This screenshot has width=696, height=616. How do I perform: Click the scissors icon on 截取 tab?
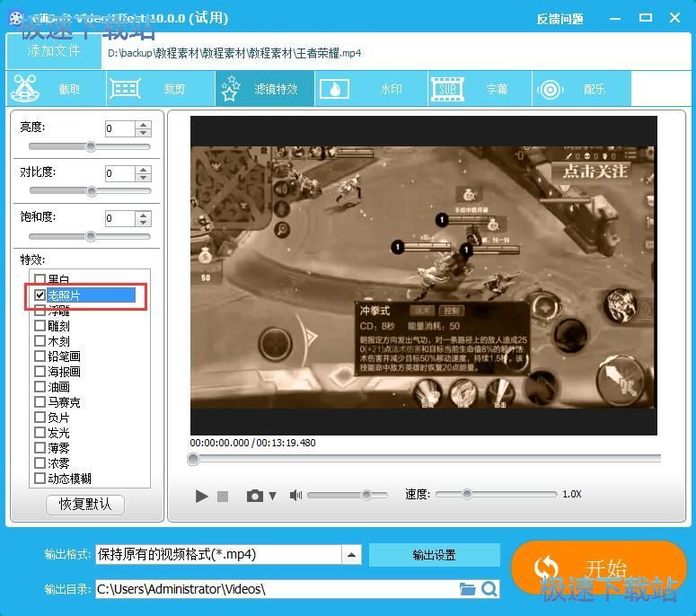[x=25, y=88]
